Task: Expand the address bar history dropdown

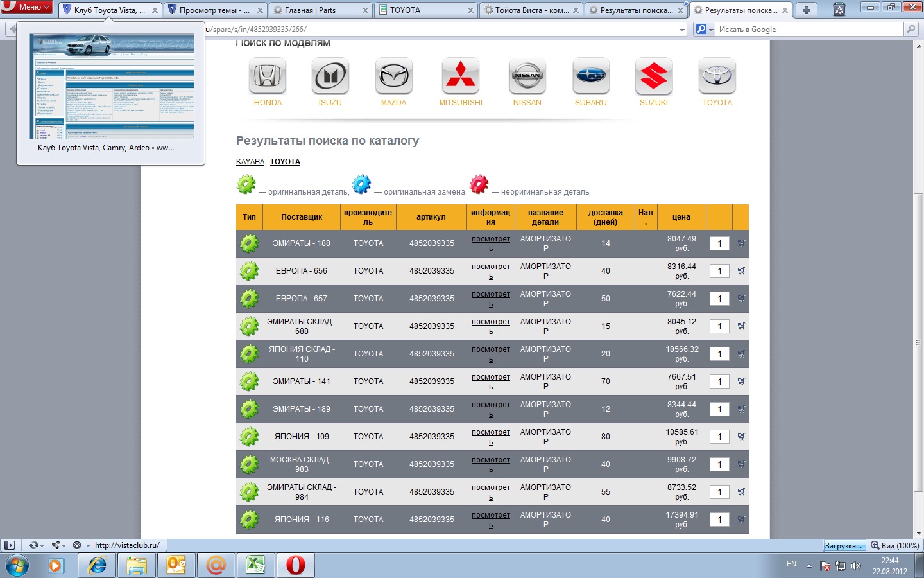Action: coord(682,30)
